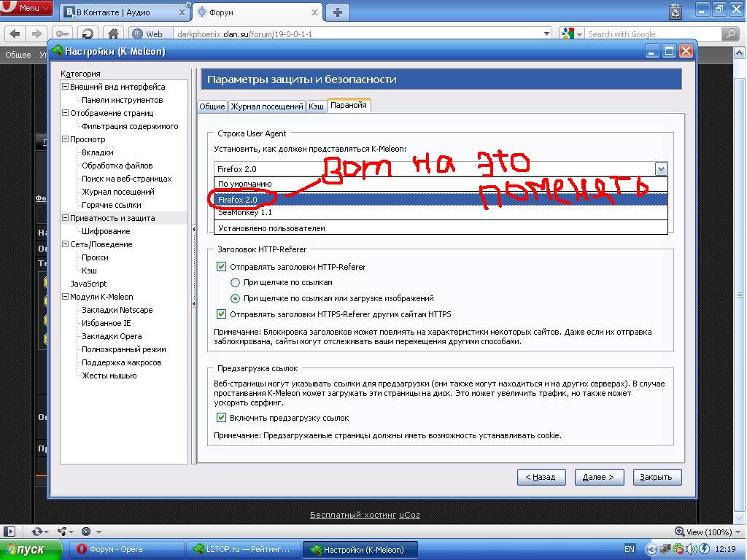
Task: Open the Opera Turbo icon in status bar
Action: click(x=86, y=532)
